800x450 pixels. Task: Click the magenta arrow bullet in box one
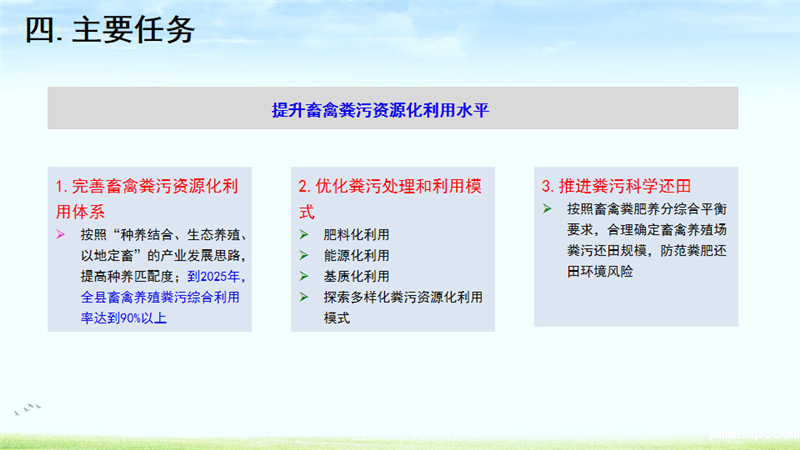(x=61, y=235)
